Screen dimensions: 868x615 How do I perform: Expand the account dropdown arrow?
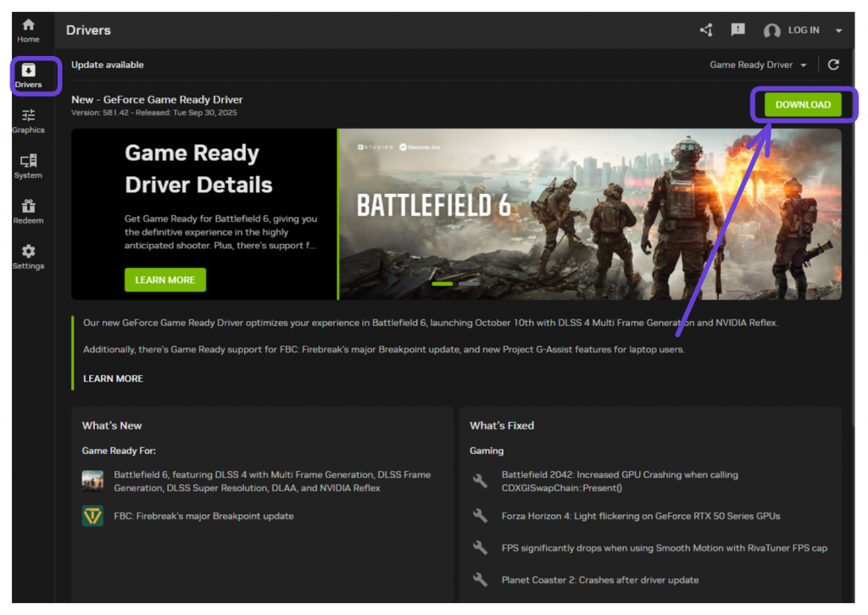coord(838,31)
